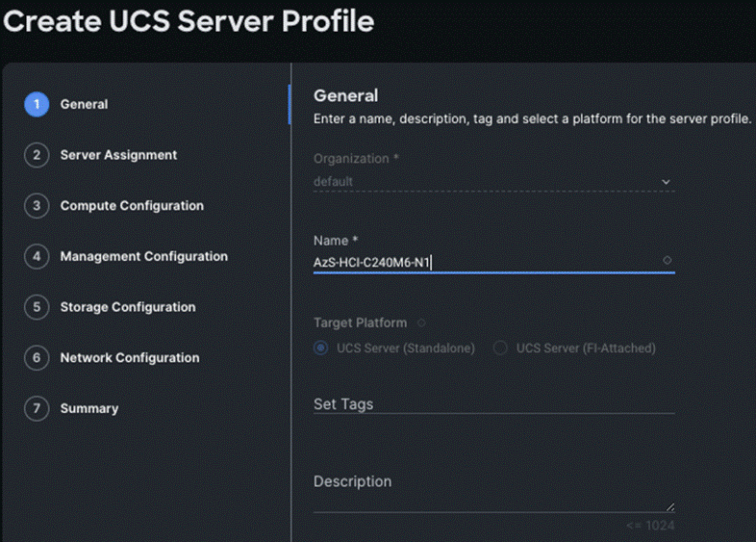Click the General section heading
756x542 pixels.
coord(345,95)
